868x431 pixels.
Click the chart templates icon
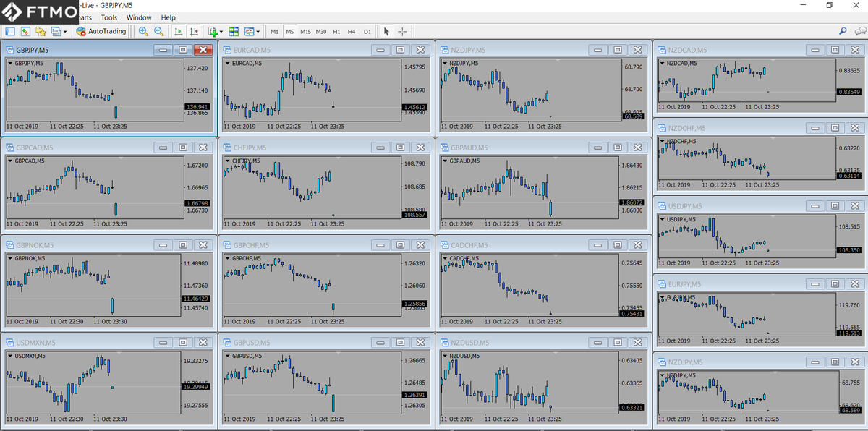[250, 31]
